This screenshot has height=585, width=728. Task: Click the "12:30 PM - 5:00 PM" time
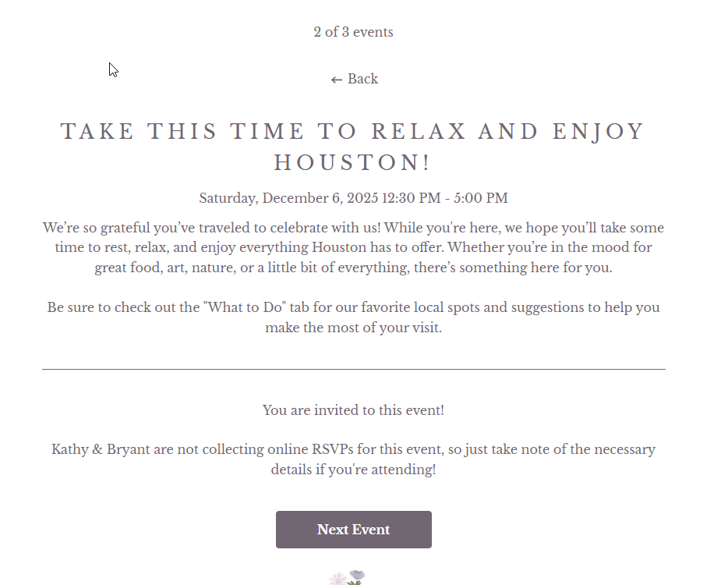(x=444, y=198)
